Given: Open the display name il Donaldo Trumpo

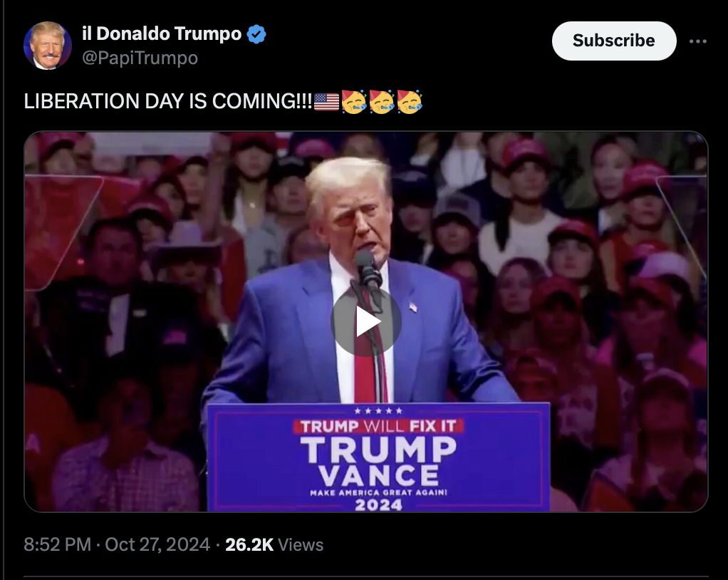Looking at the screenshot, I should coord(162,34).
